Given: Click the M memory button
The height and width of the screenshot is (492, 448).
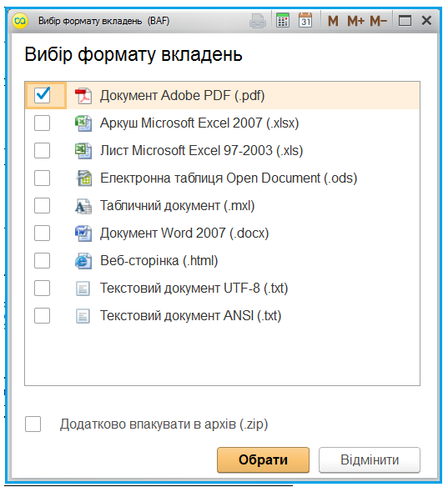Looking at the screenshot, I should point(333,22).
